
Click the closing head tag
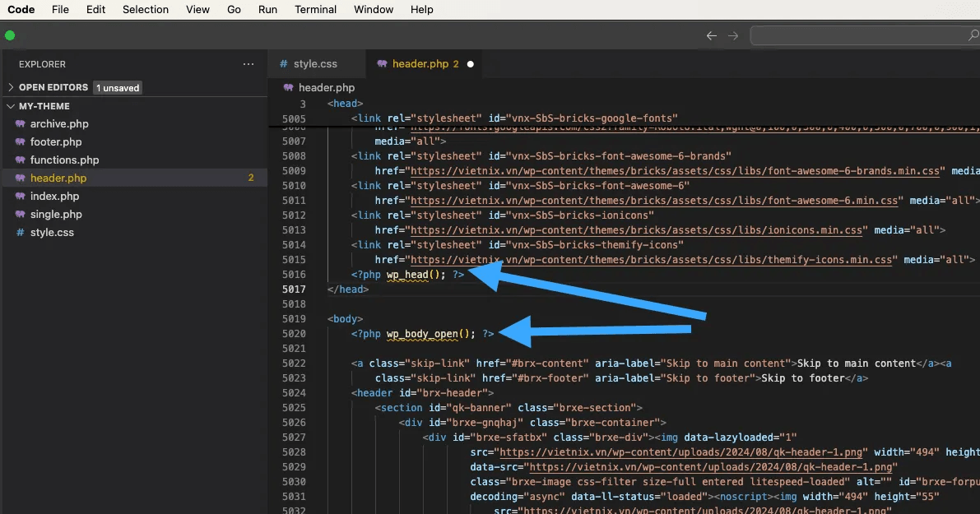pyautogui.click(x=348, y=289)
